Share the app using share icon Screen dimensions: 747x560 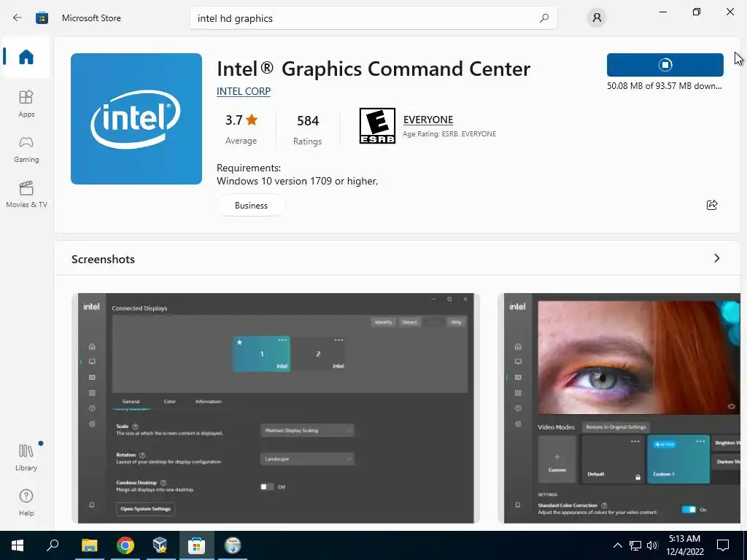712,205
